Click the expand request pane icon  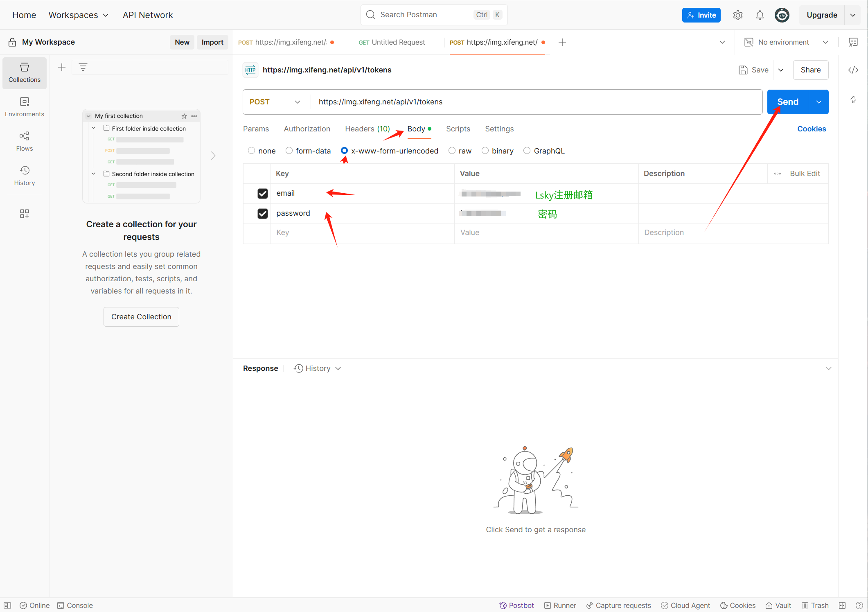point(853,99)
